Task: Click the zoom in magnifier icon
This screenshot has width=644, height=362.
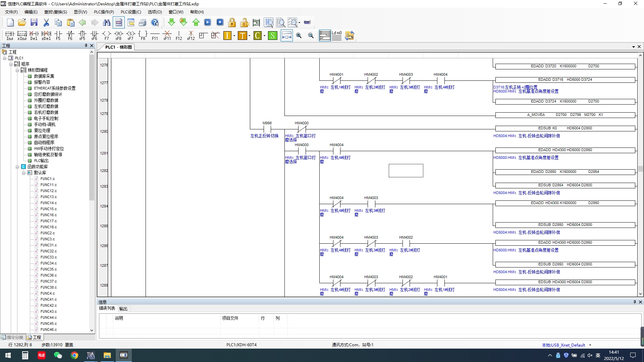Action: tap(299, 36)
